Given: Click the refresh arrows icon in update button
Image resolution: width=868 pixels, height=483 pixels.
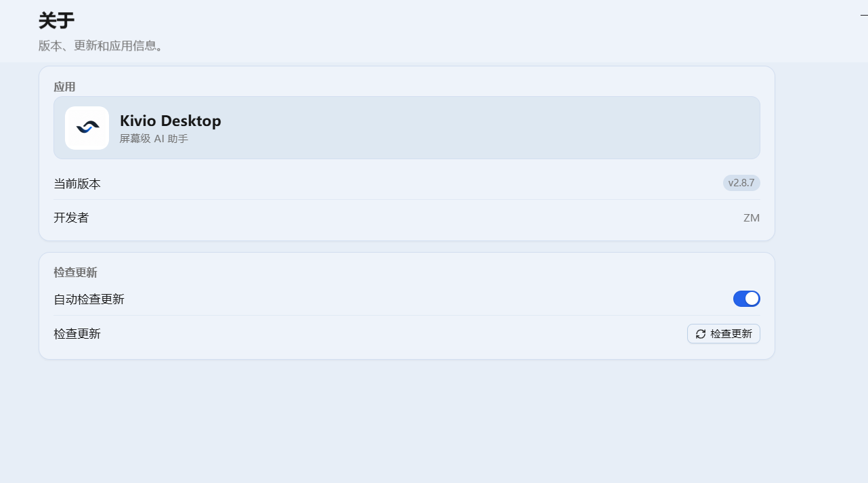Looking at the screenshot, I should (x=701, y=334).
